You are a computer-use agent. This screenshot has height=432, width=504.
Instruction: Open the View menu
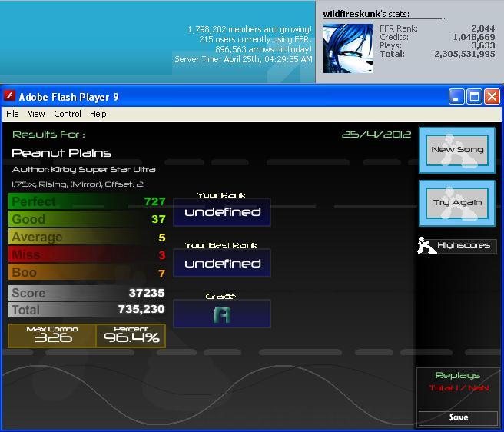36,114
